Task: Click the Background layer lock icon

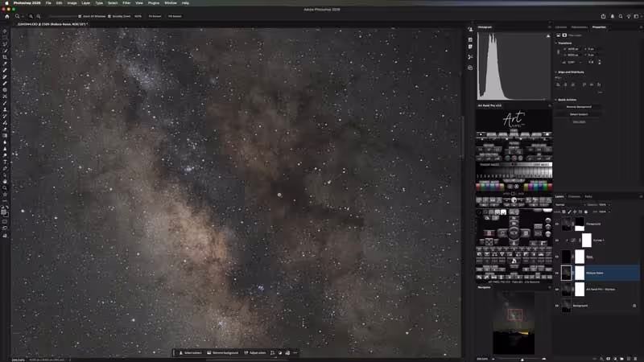Action: tap(634, 306)
